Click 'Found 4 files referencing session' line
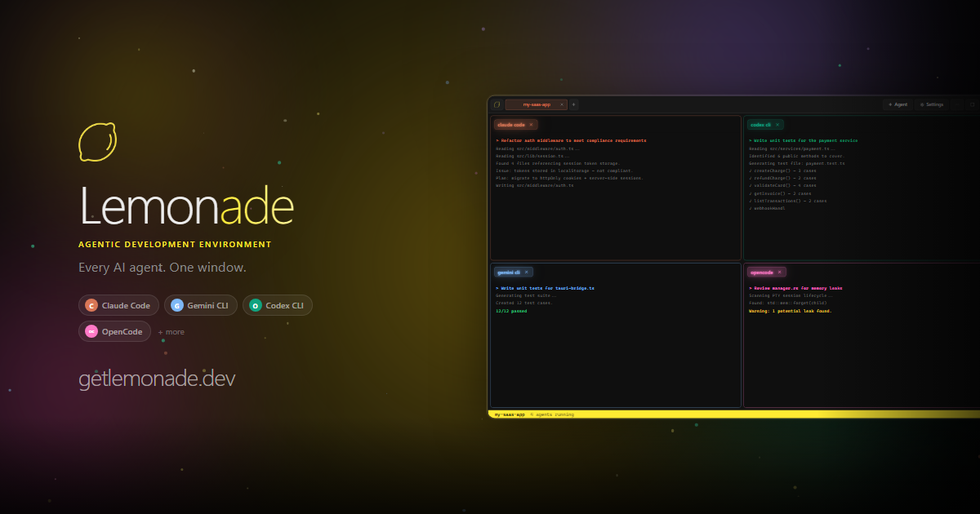The width and height of the screenshot is (980, 514). click(x=557, y=163)
